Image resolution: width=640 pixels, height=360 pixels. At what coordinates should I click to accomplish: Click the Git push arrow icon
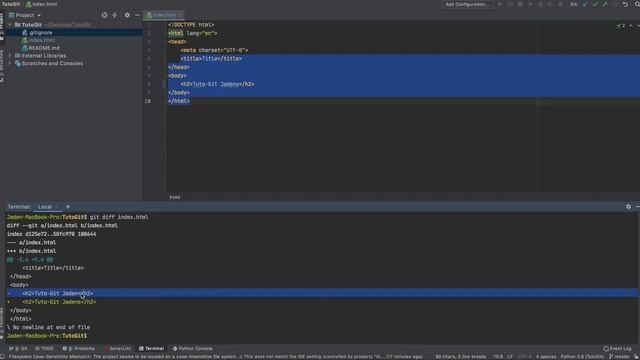click(604, 4)
